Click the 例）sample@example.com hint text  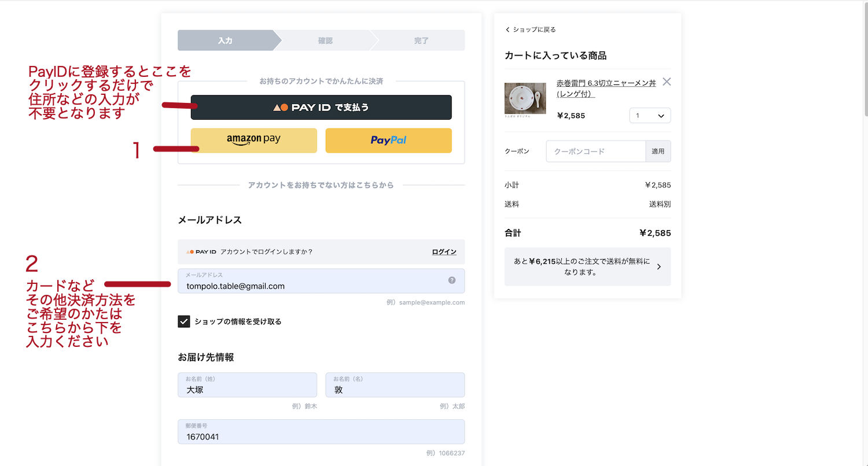426,302
